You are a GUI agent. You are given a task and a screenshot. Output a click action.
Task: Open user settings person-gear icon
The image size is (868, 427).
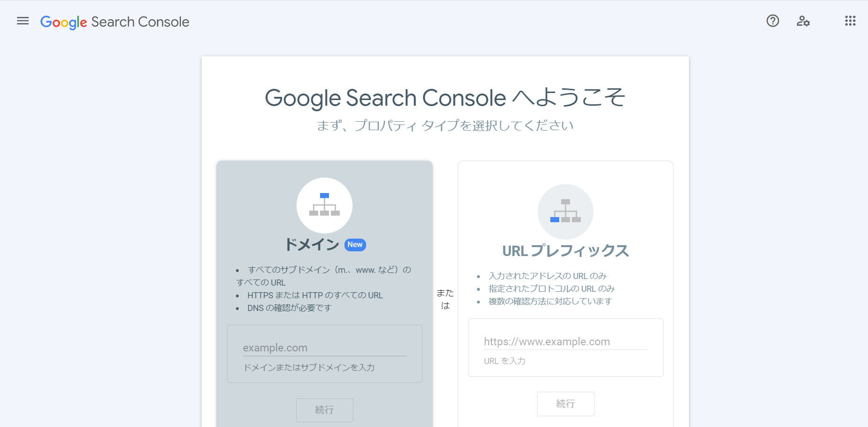coord(803,21)
